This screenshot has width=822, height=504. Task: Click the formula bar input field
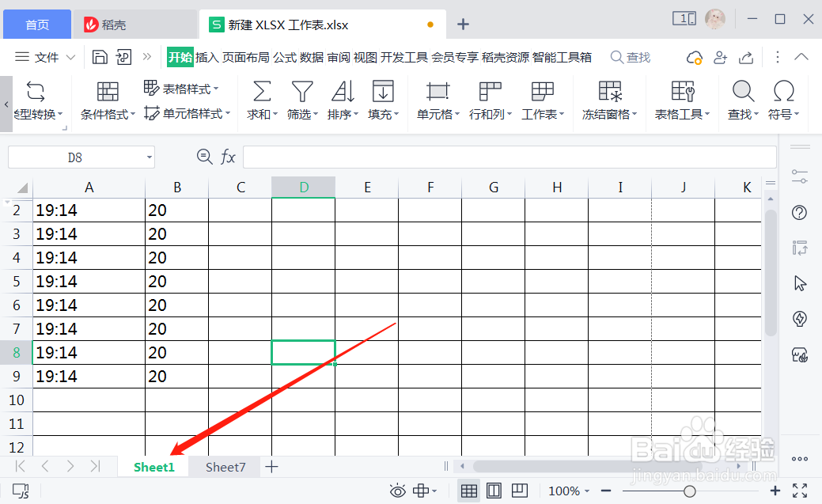[x=509, y=157]
